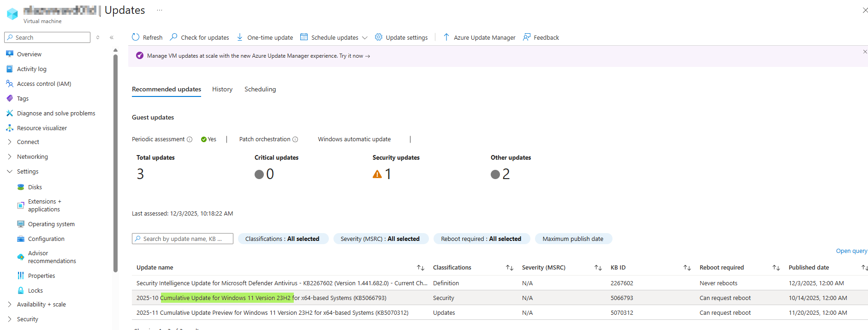Click the Operating system icon

click(x=21, y=224)
